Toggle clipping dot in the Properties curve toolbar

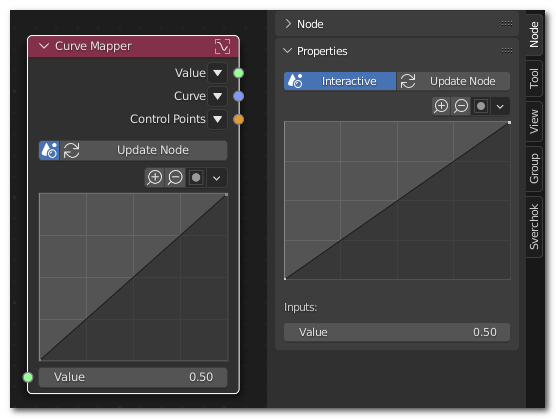pyautogui.click(x=481, y=106)
